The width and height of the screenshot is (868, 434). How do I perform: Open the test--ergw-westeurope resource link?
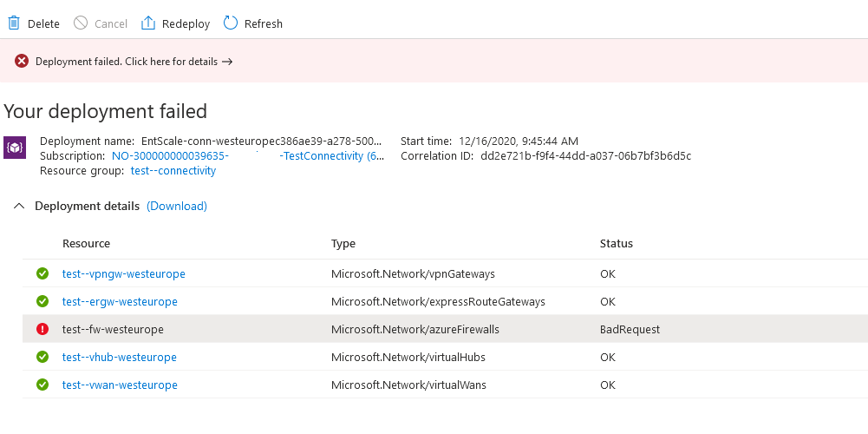point(120,302)
